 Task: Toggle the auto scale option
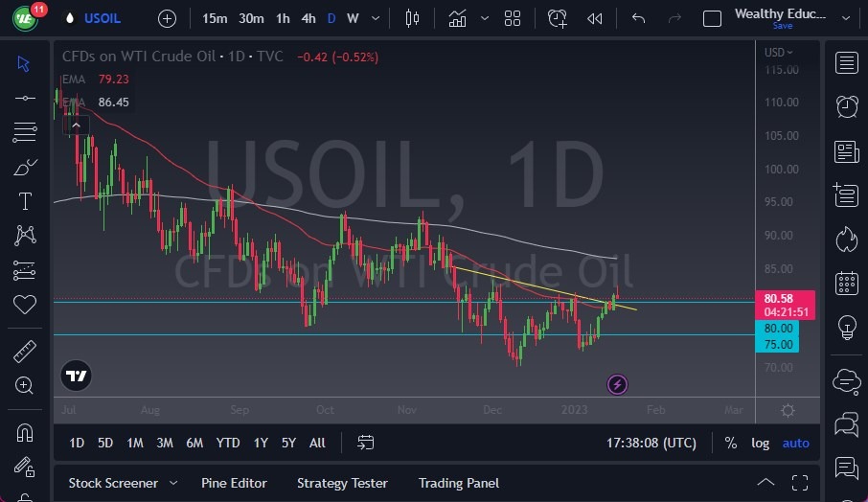tap(795, 443)
